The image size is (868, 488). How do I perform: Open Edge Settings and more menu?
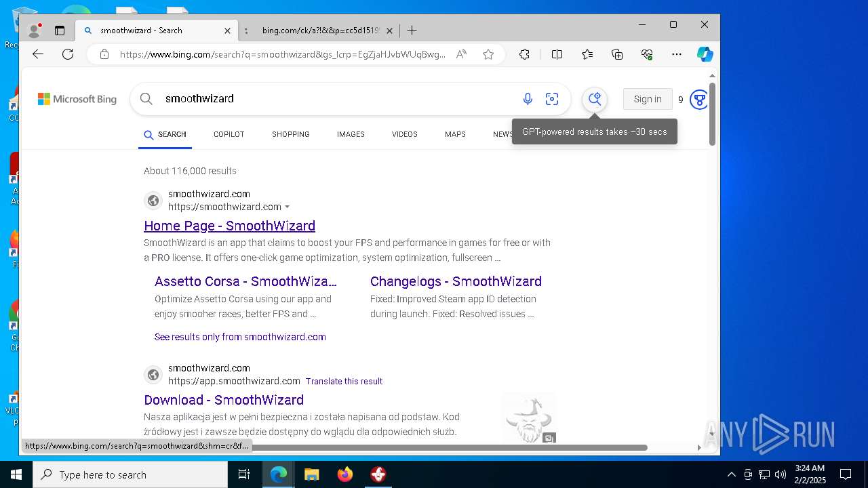[677, 54]
